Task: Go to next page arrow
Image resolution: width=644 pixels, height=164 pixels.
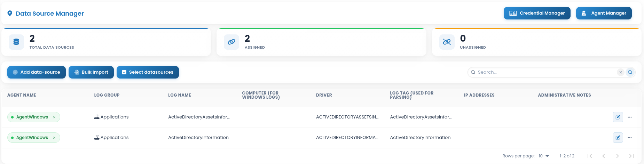Action: [617, 156]
